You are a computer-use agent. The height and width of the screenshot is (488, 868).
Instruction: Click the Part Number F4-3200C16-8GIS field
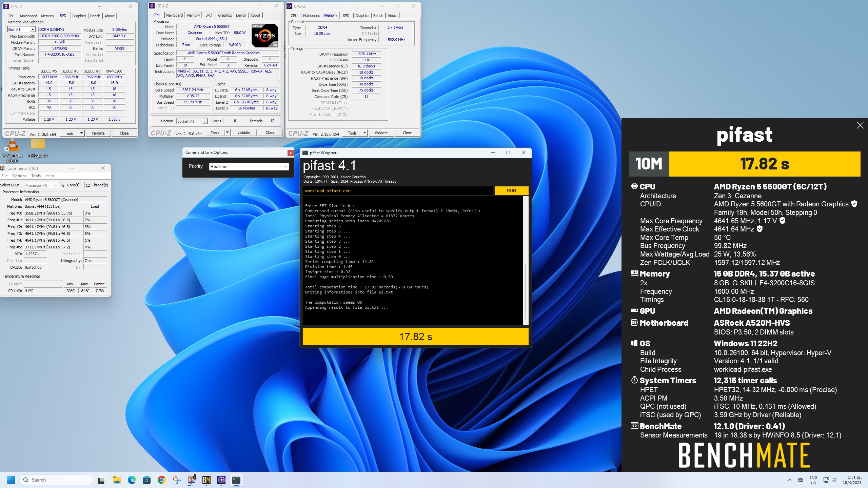[x=60, y=54]
